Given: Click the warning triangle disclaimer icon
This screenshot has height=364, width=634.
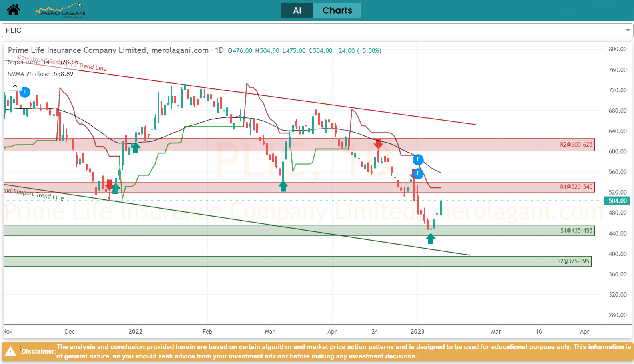Looking at the screenshot, I should (x=10, y=352).
